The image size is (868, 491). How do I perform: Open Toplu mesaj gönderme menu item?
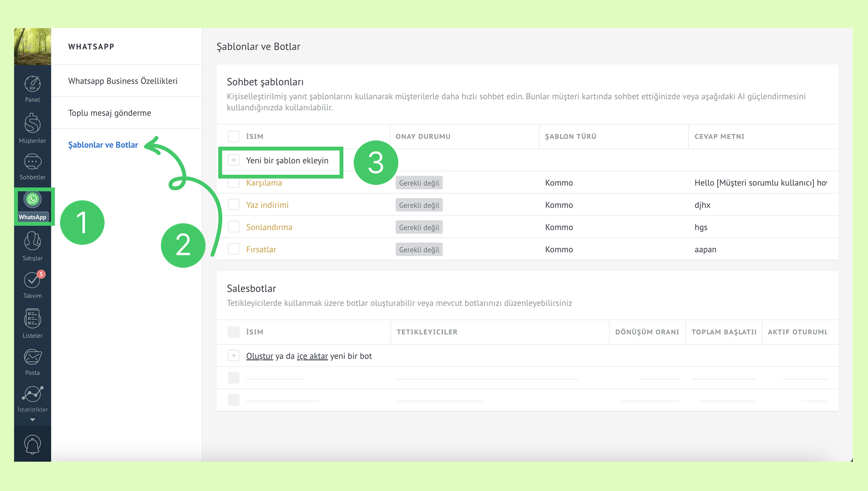click(x=110, y=113)
